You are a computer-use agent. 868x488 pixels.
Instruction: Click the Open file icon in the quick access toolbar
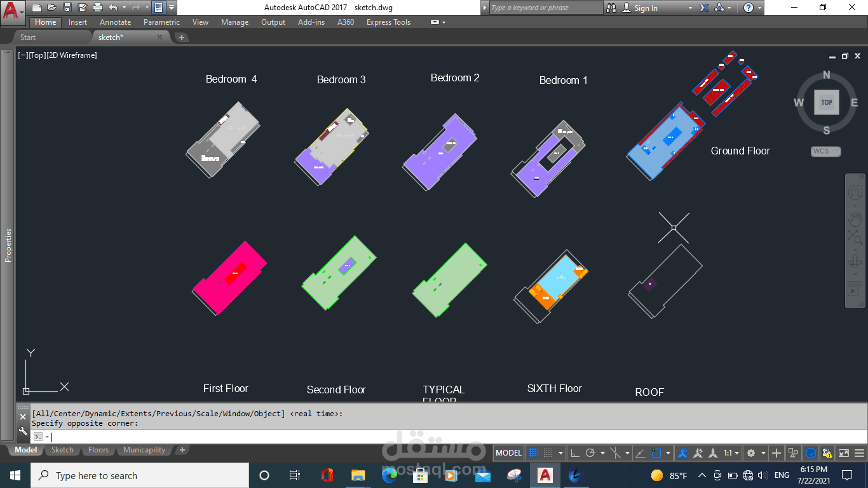[51, 8]
